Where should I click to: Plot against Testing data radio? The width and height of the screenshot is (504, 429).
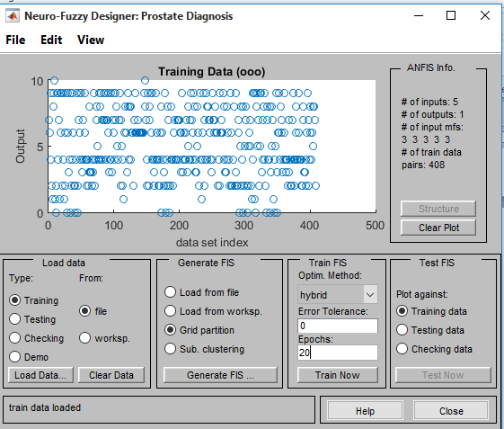click(402, 330)
